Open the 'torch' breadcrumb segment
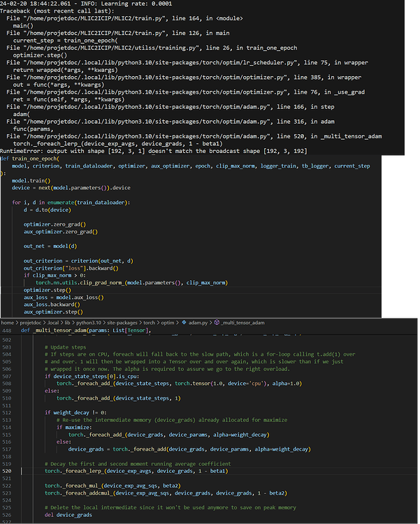Image resolution: width=420 pixels, height=524 pixels. pyautogui.click(x=149, y=323)
